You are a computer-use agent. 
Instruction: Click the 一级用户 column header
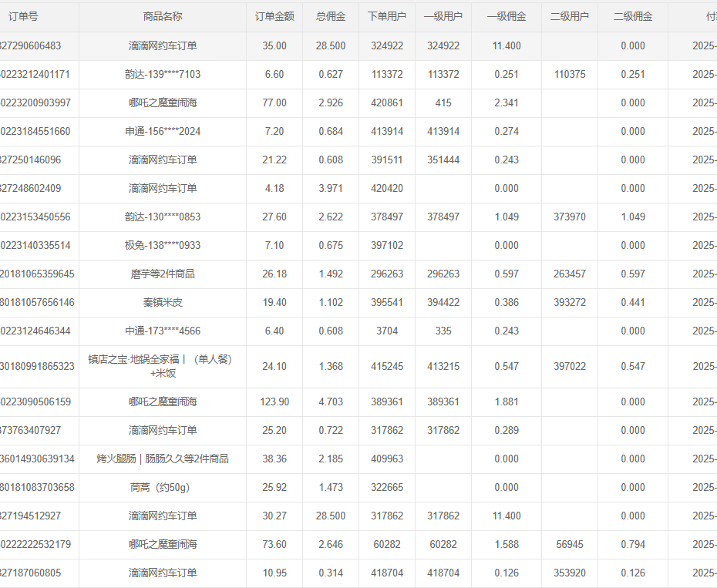click(443, 16)
